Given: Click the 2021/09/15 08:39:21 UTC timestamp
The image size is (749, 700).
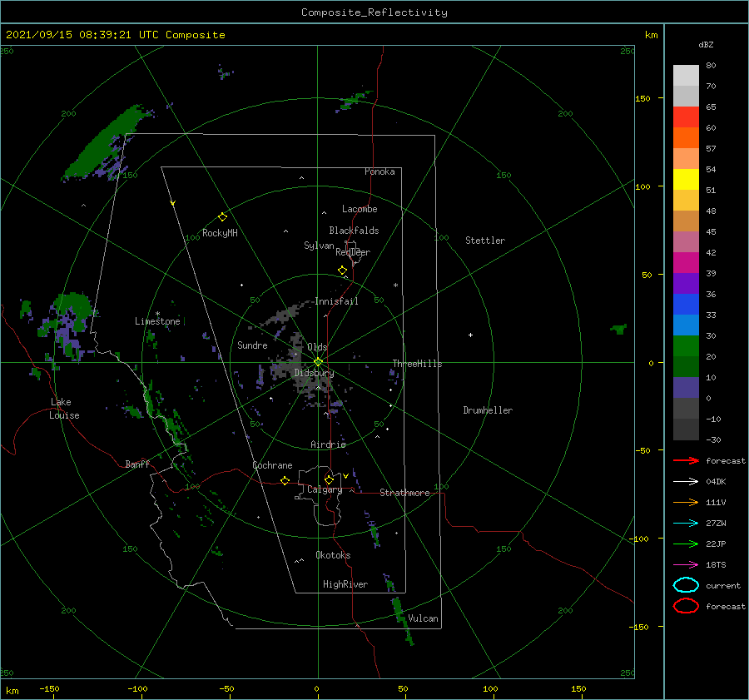Looking at the screenshot, I should point(82,35).
